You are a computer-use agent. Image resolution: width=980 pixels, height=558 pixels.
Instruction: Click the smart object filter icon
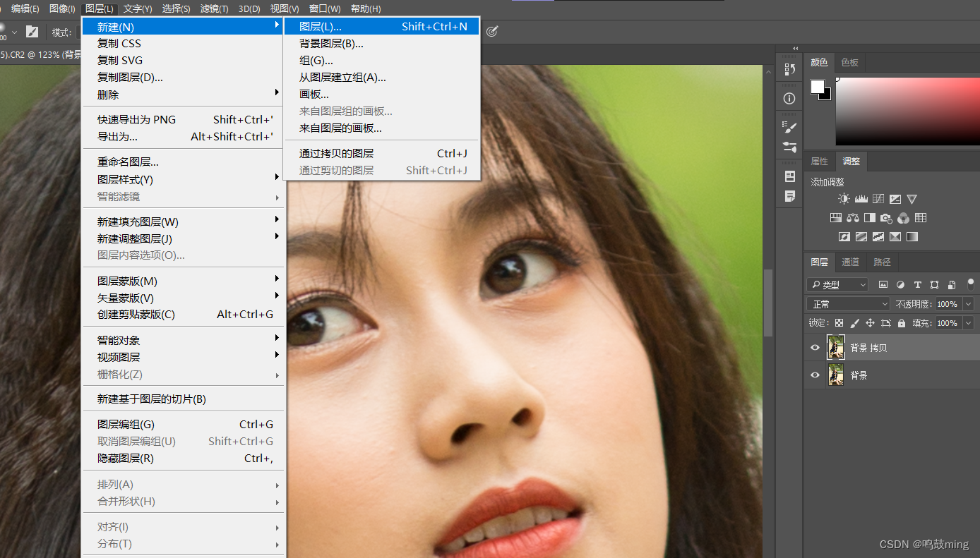click(952, 285)
